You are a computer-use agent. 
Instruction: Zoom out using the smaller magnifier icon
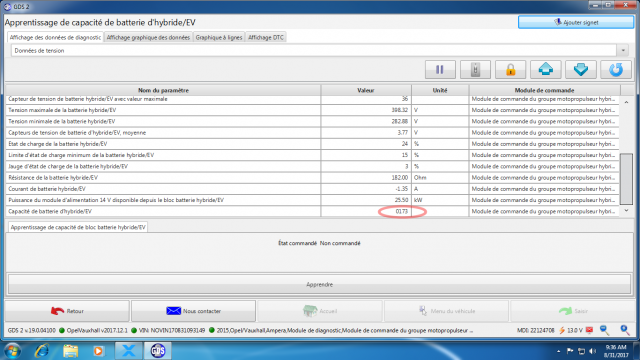click(x=604, y=330)
